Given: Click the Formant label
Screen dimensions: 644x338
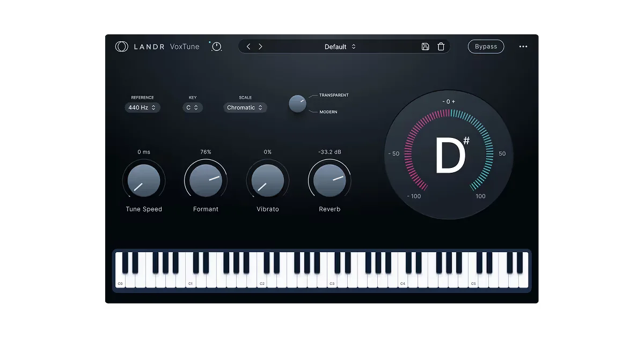Looking at the screenshot, I should 206,209.
